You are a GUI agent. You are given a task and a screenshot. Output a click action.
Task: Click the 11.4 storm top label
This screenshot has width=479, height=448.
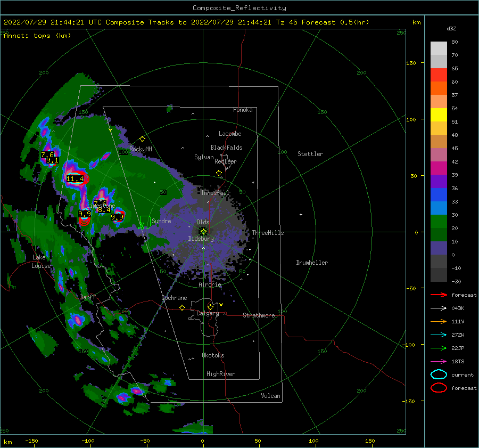75,179
